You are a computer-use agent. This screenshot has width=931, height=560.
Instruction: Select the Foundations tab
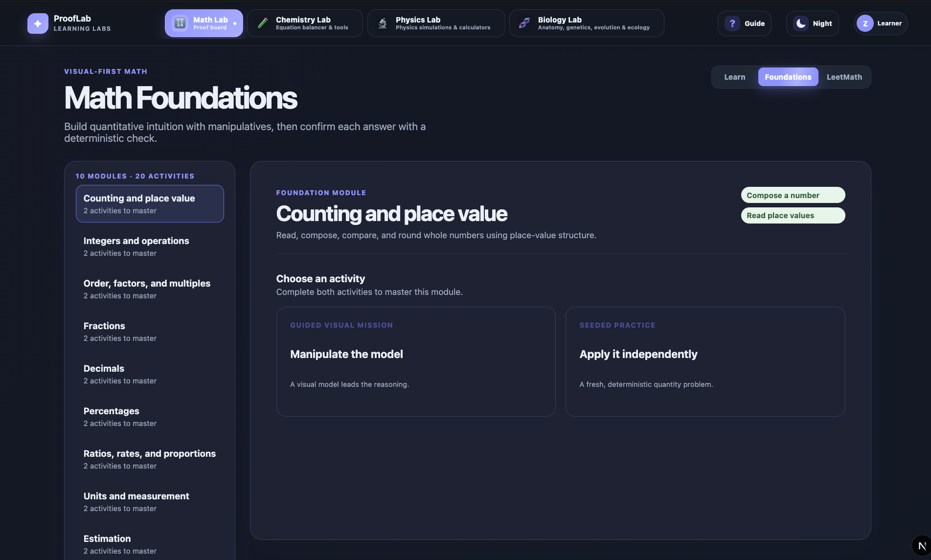(x=788, y=77)
